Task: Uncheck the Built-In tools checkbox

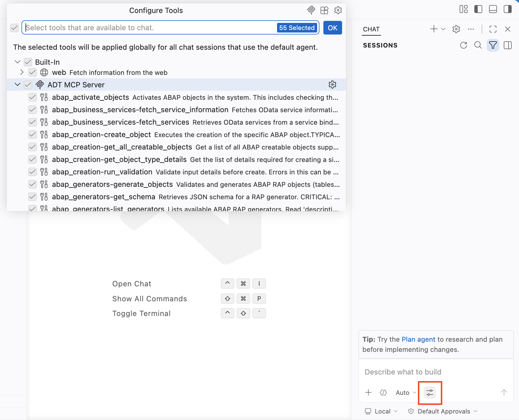Action: tap(28, 62)
